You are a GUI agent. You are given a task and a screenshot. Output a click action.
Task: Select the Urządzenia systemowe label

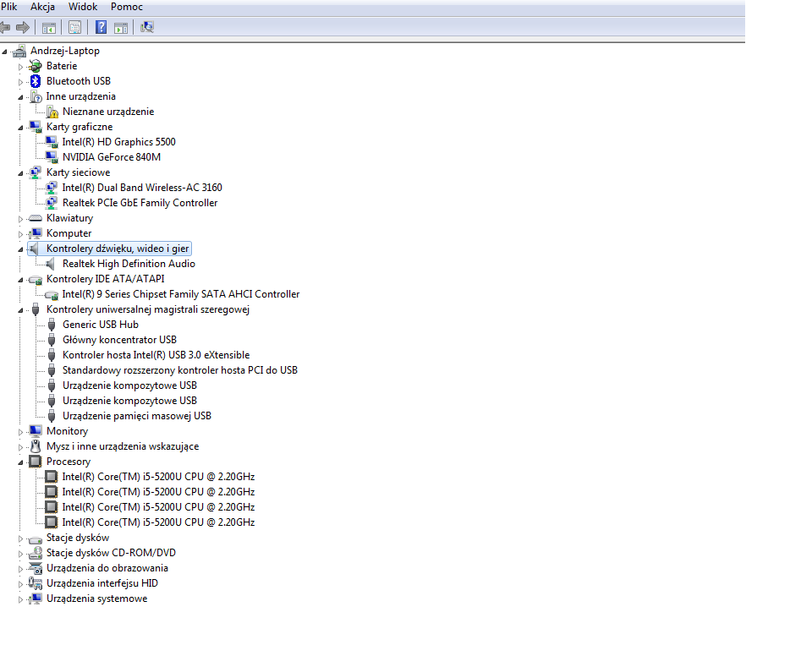click(x=96, y=599)
